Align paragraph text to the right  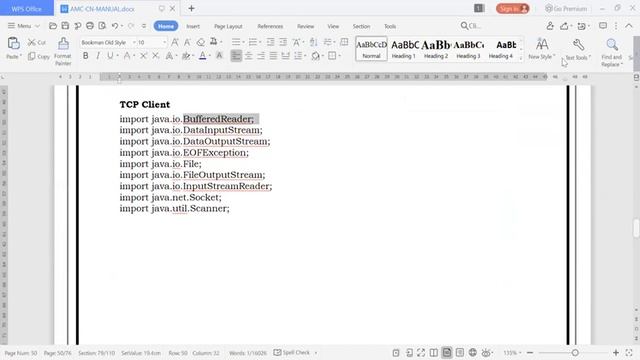(261, 56)
